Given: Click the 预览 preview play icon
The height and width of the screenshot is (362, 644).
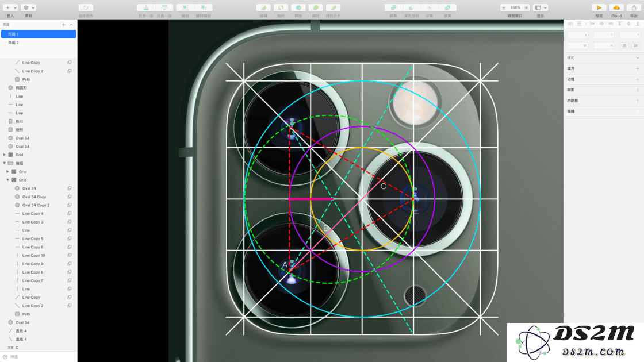Looking at the screenshot, I should click(599, 8).
